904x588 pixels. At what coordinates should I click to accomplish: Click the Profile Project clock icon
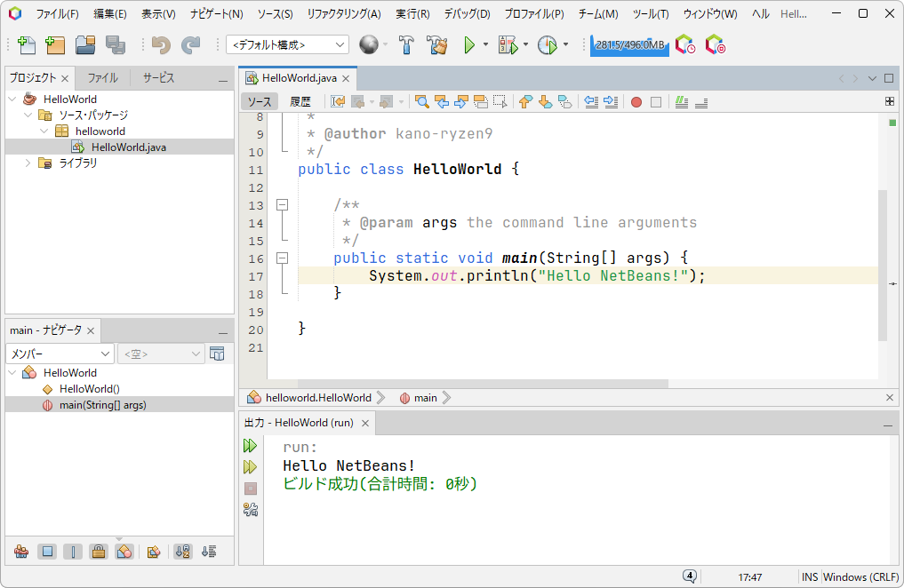(548, 45)
